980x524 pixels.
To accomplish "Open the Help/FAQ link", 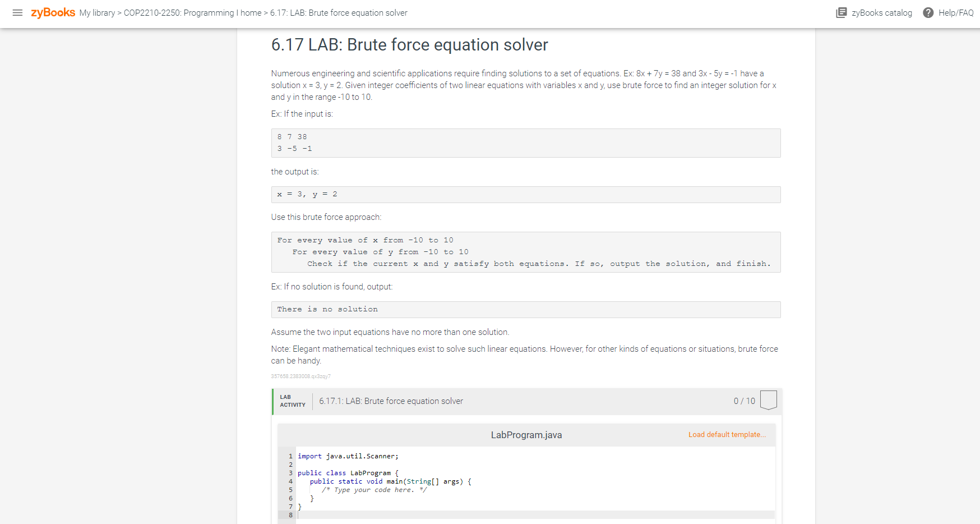I will [956, 13].
